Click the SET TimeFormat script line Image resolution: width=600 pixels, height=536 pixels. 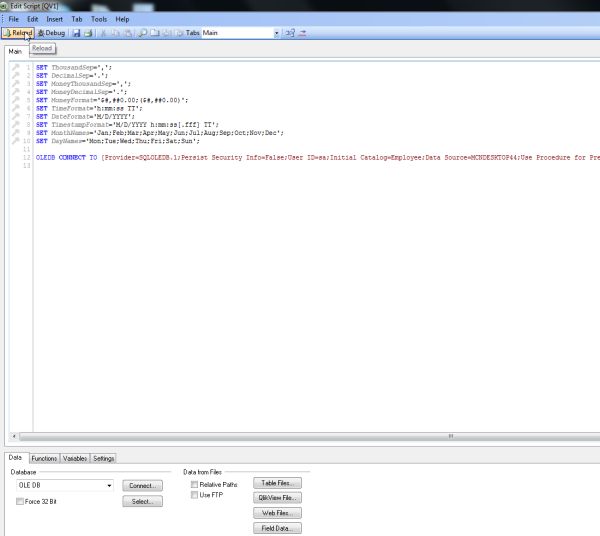tap(89, 108)
